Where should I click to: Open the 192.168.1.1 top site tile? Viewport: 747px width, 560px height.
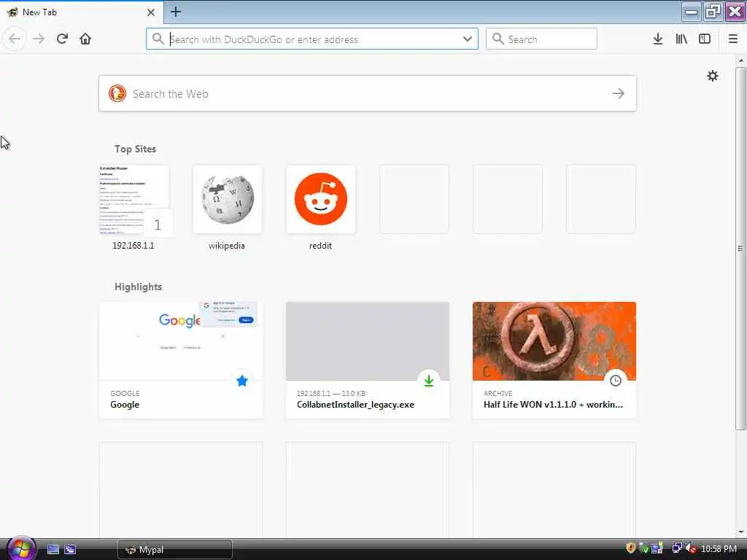134,200
